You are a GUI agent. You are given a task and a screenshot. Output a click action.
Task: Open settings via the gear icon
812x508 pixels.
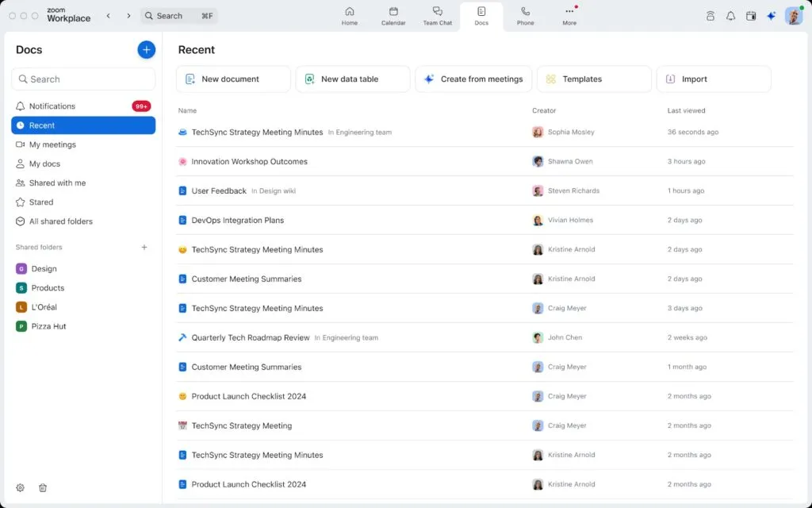click(x=21, y=487)
